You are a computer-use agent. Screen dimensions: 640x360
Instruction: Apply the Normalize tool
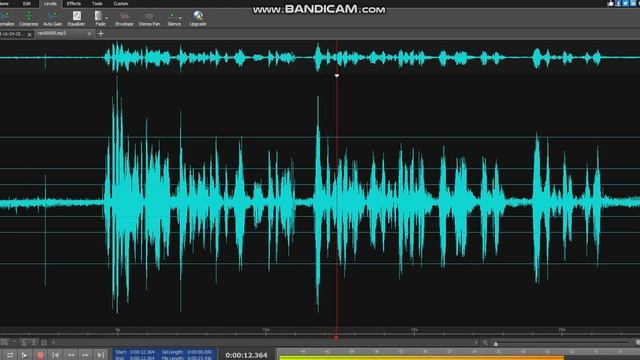tap(6, 19)
